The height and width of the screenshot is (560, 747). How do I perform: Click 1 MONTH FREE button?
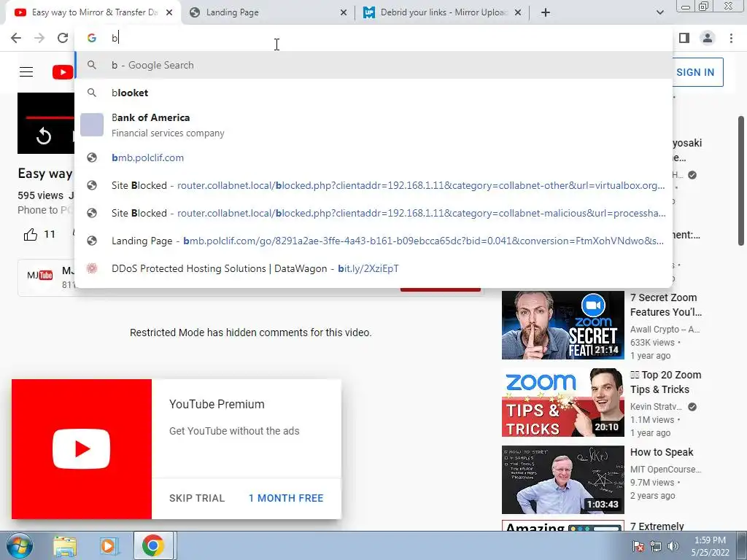coord(286,498)
